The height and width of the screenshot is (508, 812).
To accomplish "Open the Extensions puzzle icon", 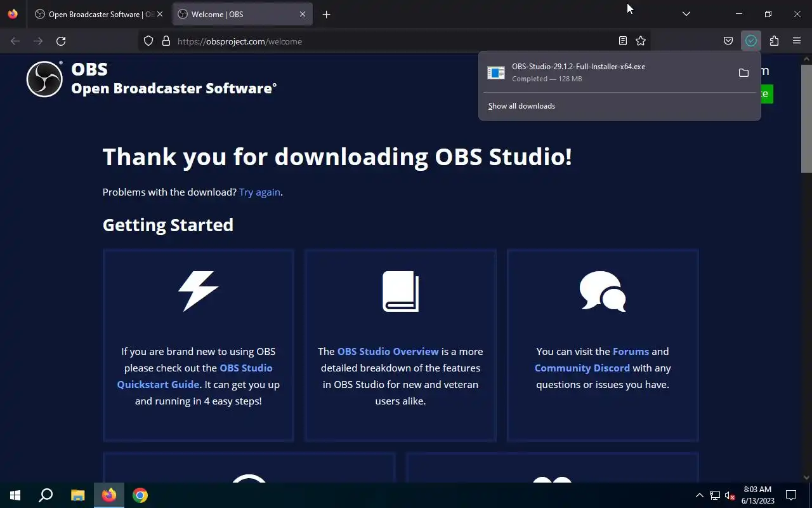I will 774,41.
